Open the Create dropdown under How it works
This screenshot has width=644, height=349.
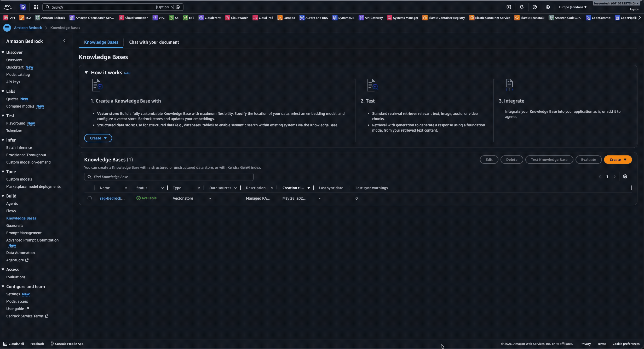click(98, 138)
